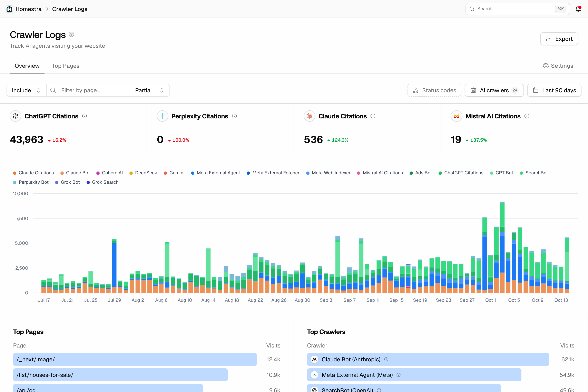Viewport: 588px width, 392px height.
Task: Open info tooltip for Mistral AI Citations
Action: [527, 116]
